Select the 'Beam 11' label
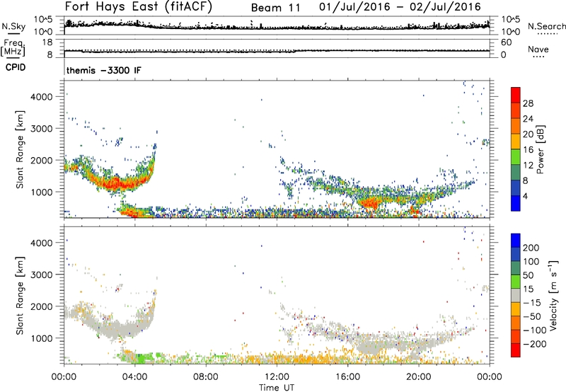The image size is (566, 392). pos(275,8)
